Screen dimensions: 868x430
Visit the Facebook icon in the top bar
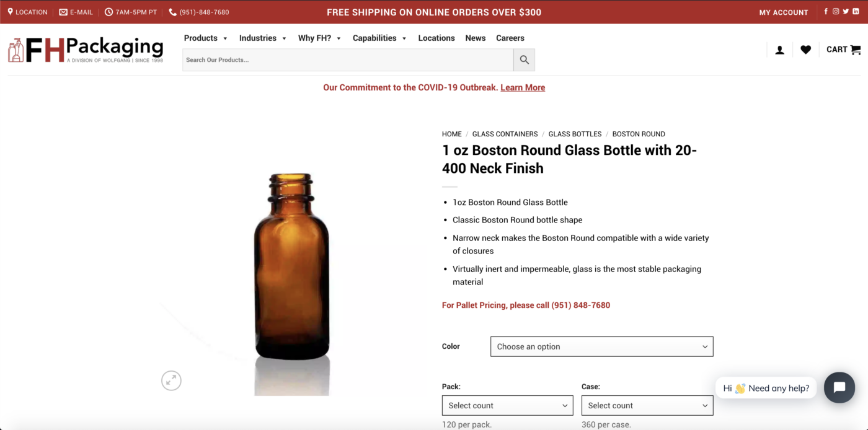(x=825, y=11)
